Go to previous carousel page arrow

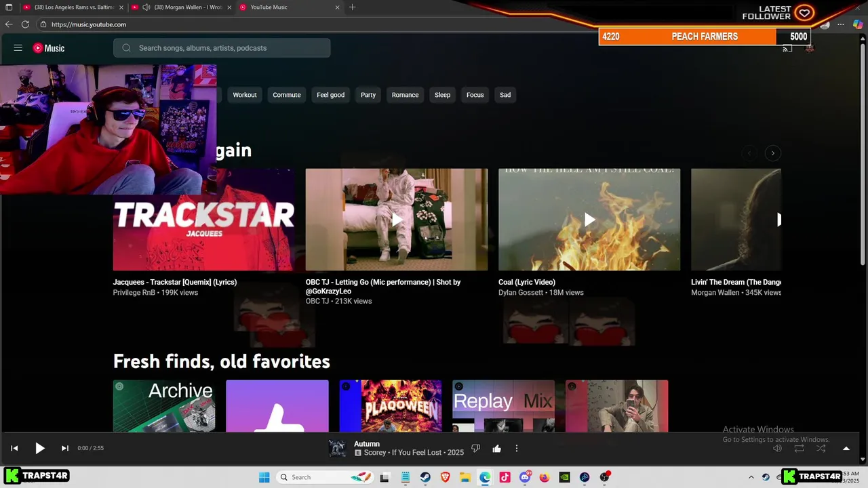[x=749, y=153]
